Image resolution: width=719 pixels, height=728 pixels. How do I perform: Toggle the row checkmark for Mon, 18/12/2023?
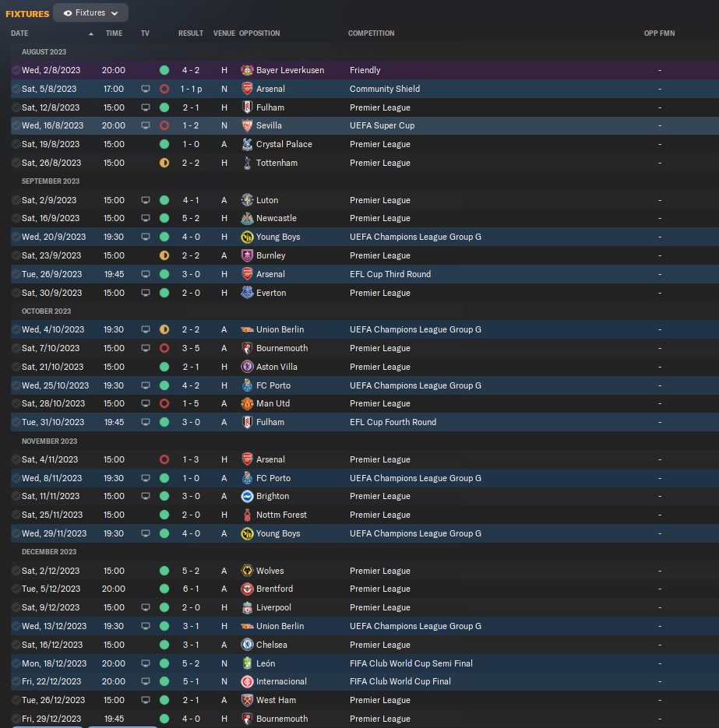point(16,663)
